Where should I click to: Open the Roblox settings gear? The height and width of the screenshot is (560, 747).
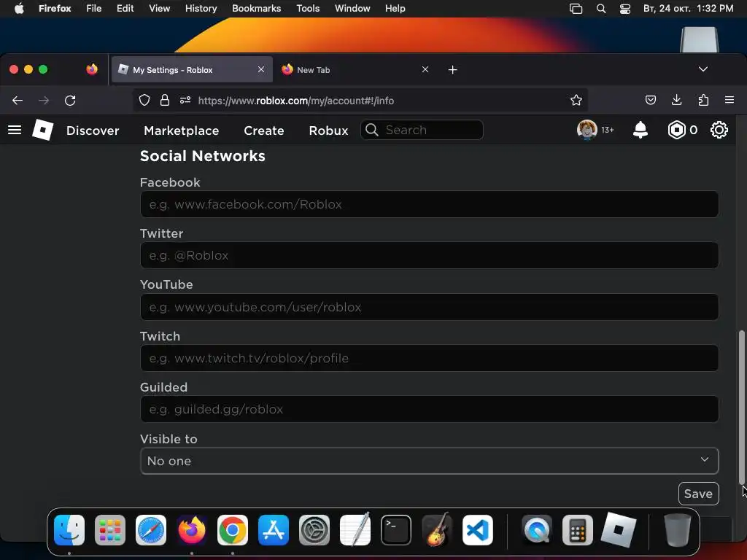pyautogui.click(x=719, y=130)
